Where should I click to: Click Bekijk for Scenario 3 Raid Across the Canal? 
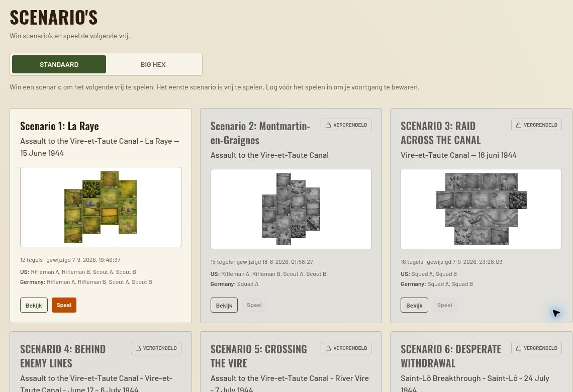pyautogui.click(x=414, y=306)
